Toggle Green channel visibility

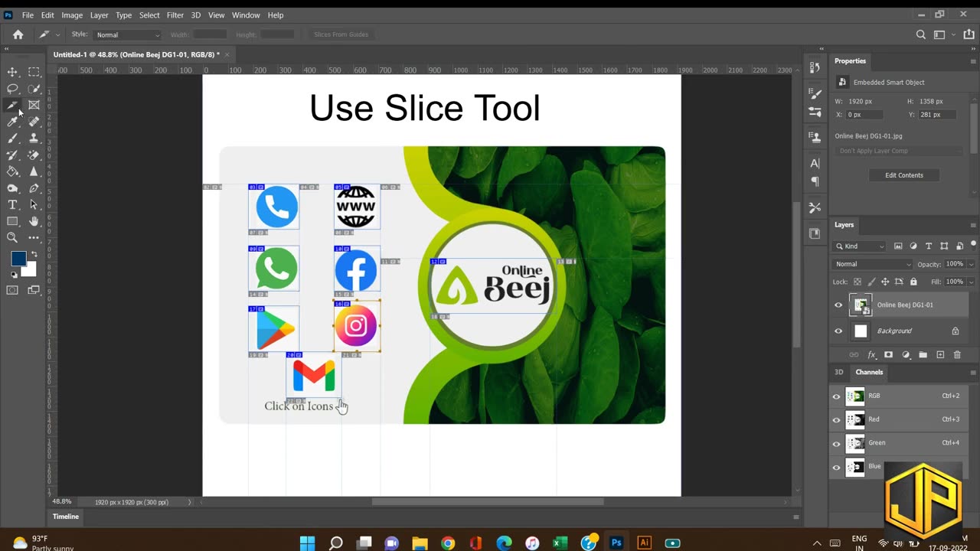[836, 443]
